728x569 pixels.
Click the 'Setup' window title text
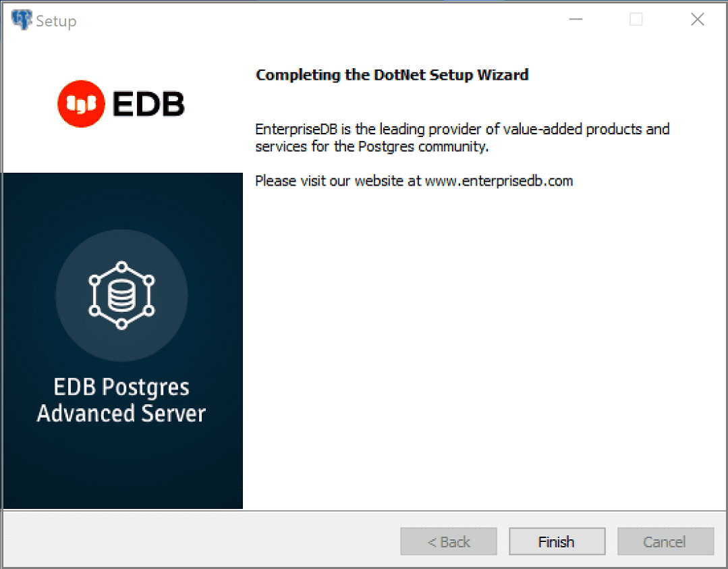pos(56,22)
